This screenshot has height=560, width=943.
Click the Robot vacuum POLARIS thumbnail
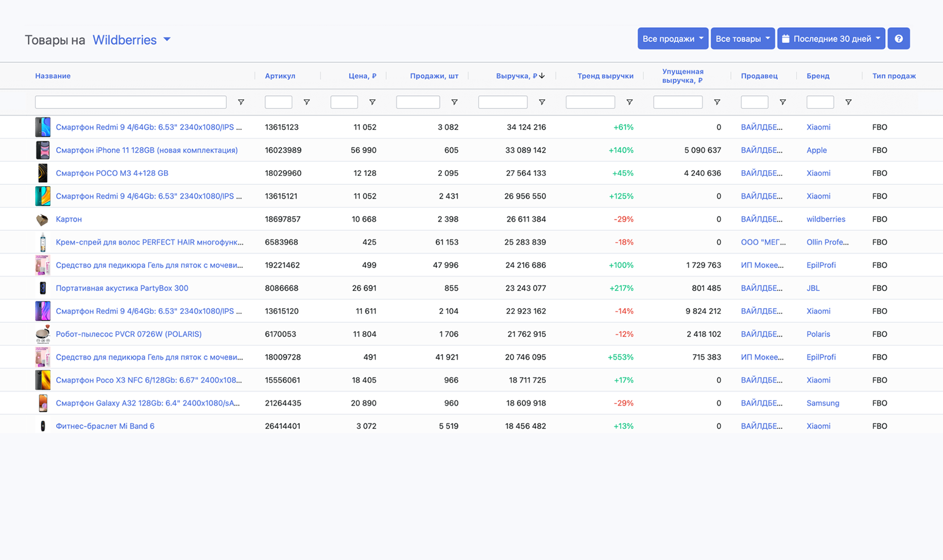point(43,334)
